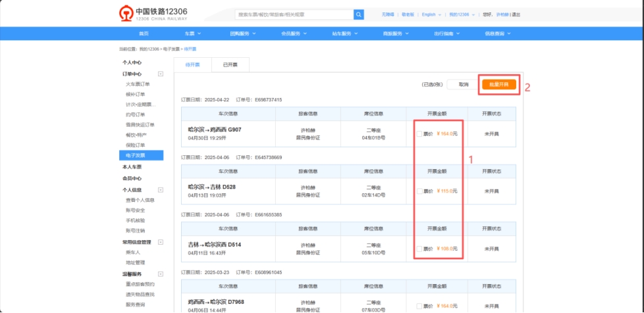Click order number E661655385
Image resolution: width=644 pixels, height=313 pixels.
[268, 215]
